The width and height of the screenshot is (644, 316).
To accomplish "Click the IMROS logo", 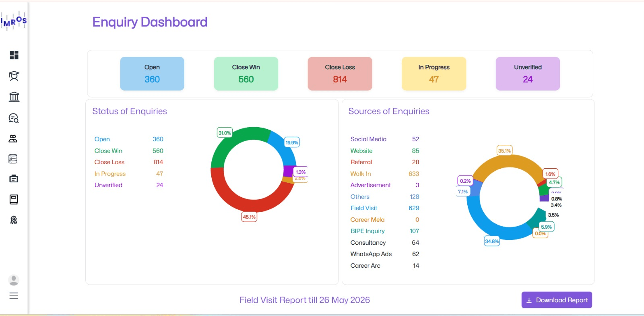I will (x=14, y=21).
